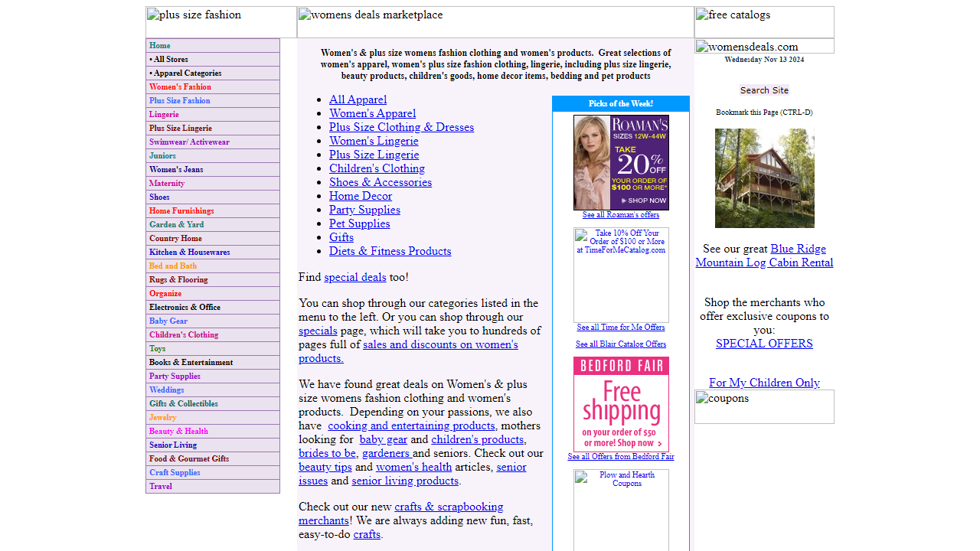This screenshot has width=980, height=551.
Task: Click the SPECIAL OFFERS link
Action: (764, 344)
